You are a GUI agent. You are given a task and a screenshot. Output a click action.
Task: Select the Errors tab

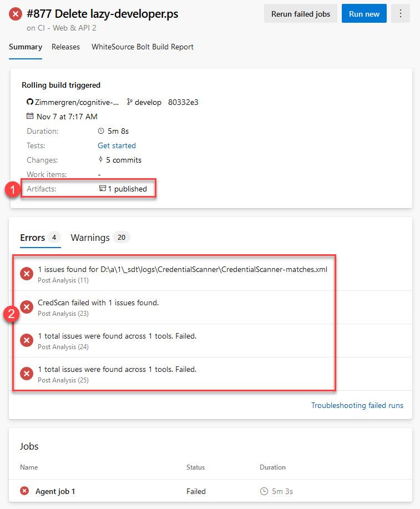click(x=33, y=238)
